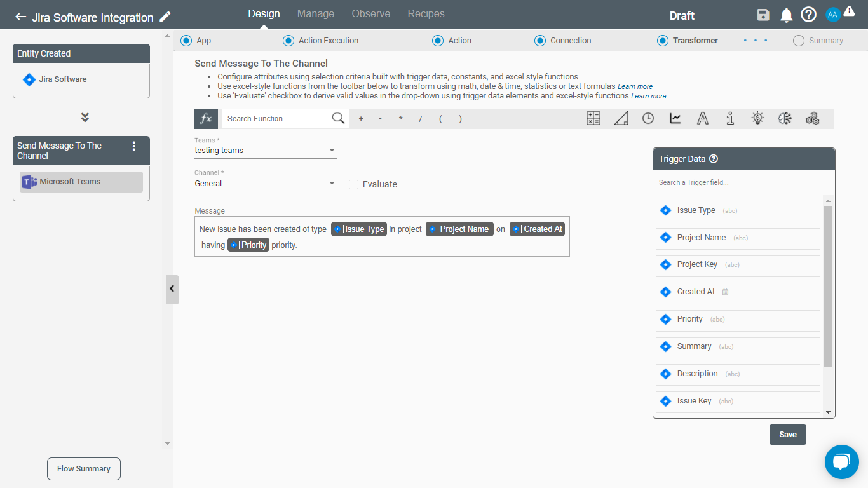
Task: Open the hexagon gears functions icon
Action: pyautogui.click(x=812, y=118)
